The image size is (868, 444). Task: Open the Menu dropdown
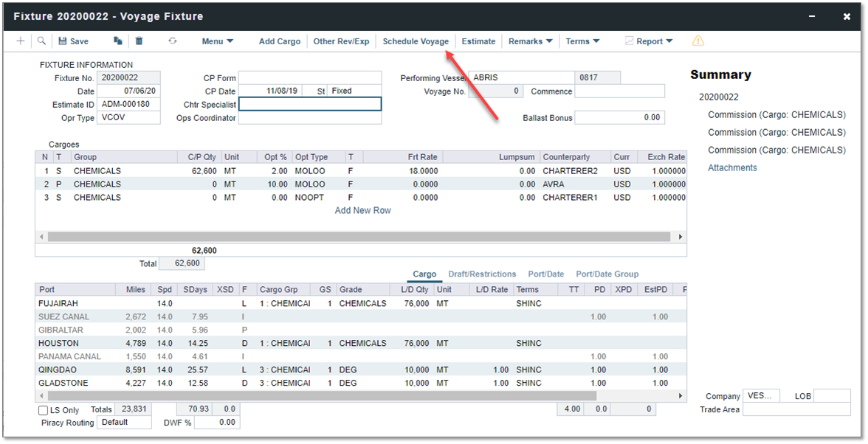pos(217,41)
